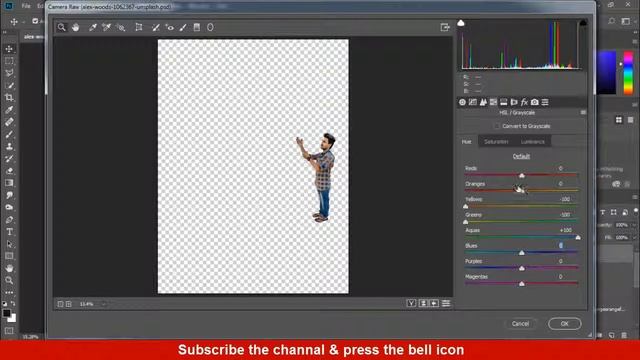The image size is (640, 360).
Task: Cycle the before/after view Y button
Action: pos(411,303)
